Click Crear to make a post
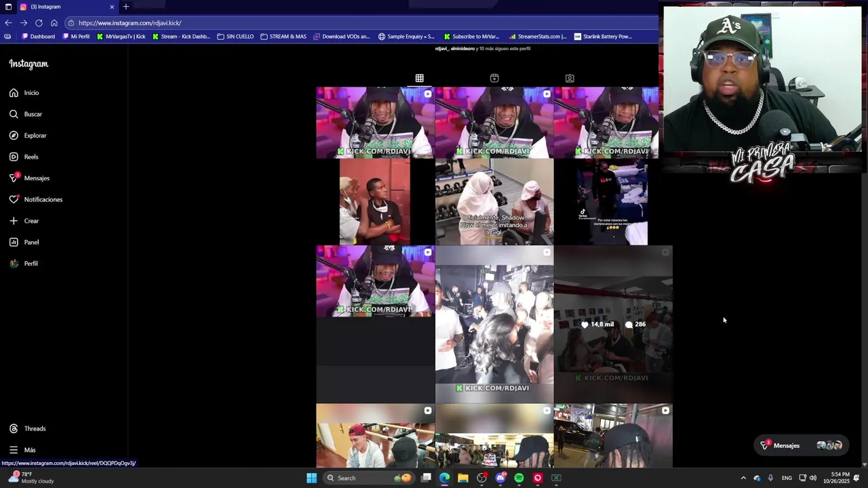 (24, 221)
